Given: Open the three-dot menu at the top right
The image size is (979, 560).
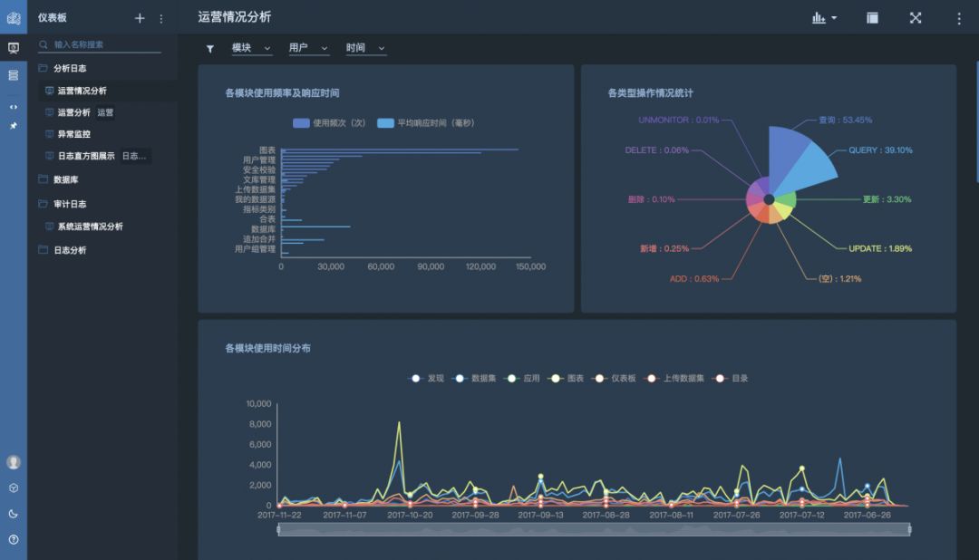Looking at the screenshot, I should (x=959, y=17).
